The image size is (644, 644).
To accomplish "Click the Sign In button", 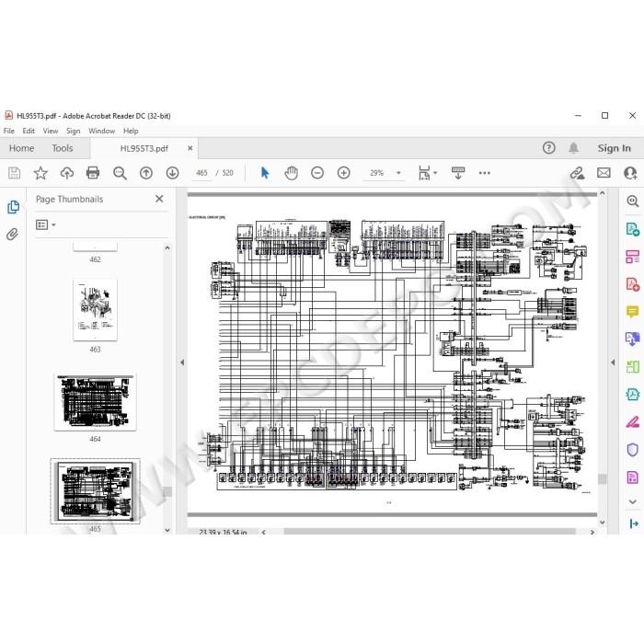I will (614, 148).
